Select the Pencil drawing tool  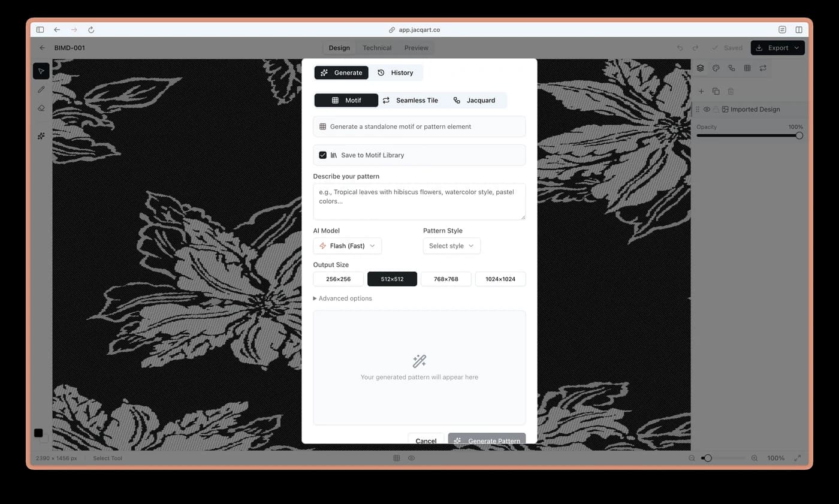[x=41, y=89]
